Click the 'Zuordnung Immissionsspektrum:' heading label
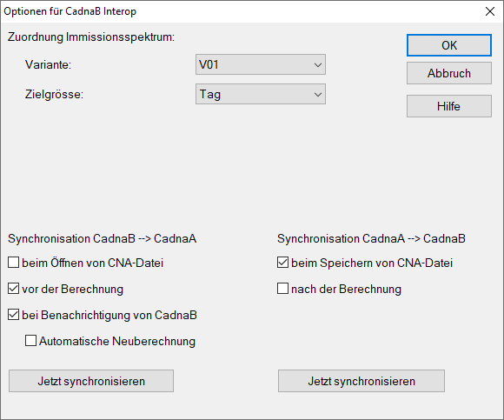The image size is (504, 420). click(x=91, y=37)
